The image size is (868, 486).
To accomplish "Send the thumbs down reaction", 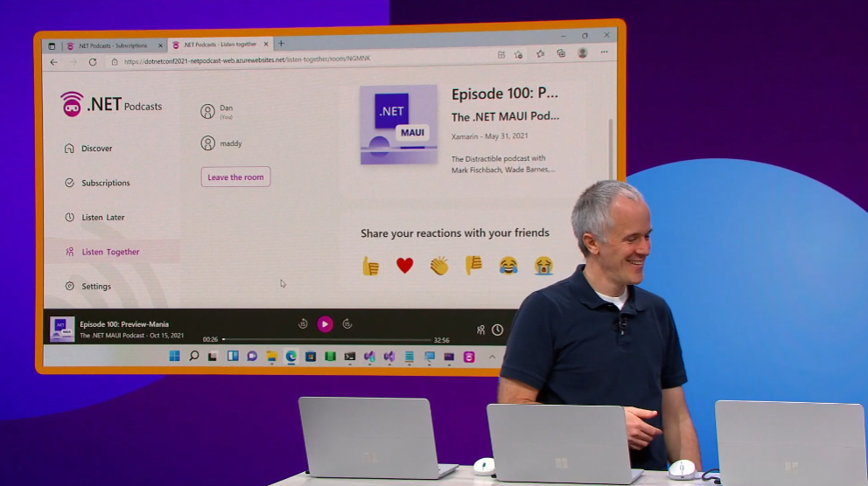I will click(x=474, y=266).
